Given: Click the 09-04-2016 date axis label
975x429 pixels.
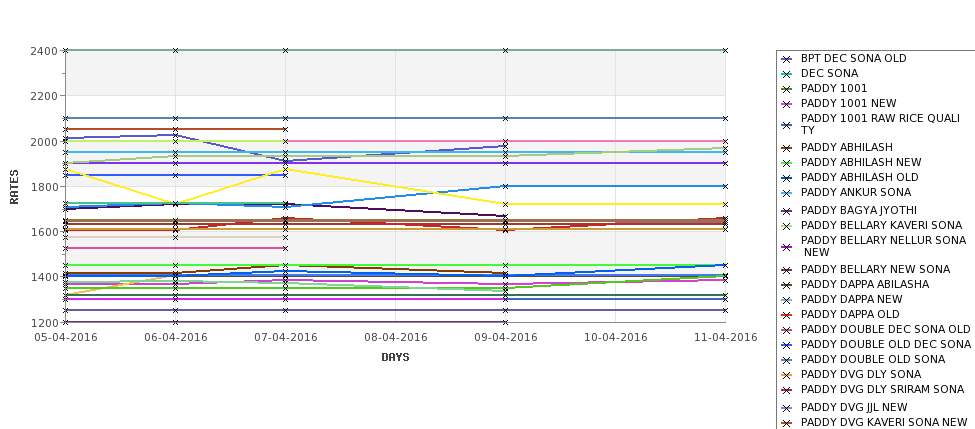Looking at the screenshot, I should 506,338.
